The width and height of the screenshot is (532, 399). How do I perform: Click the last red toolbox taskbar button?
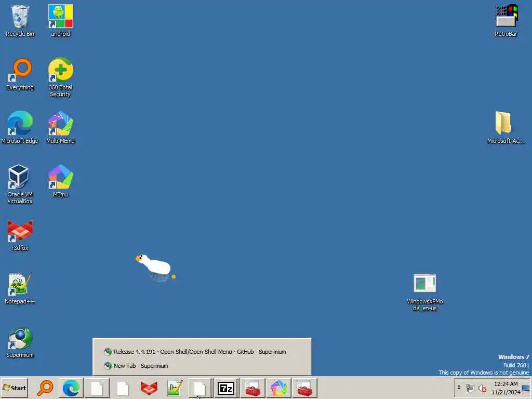coord(304,388)
